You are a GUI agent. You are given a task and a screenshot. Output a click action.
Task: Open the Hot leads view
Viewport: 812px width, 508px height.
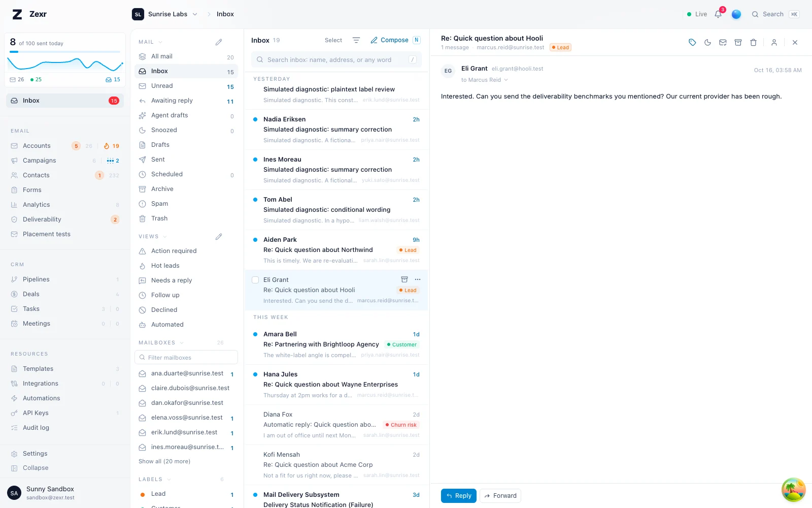[186, 266]
